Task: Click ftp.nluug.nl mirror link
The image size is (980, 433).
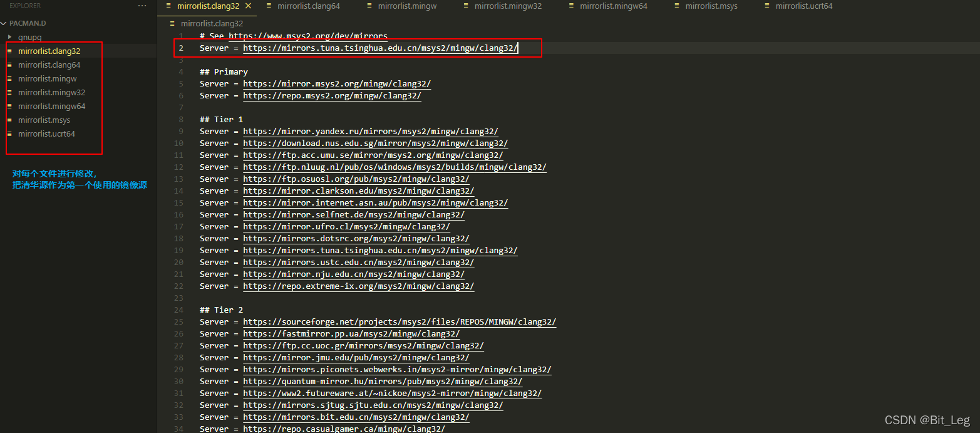Action: tap(395, 167)
